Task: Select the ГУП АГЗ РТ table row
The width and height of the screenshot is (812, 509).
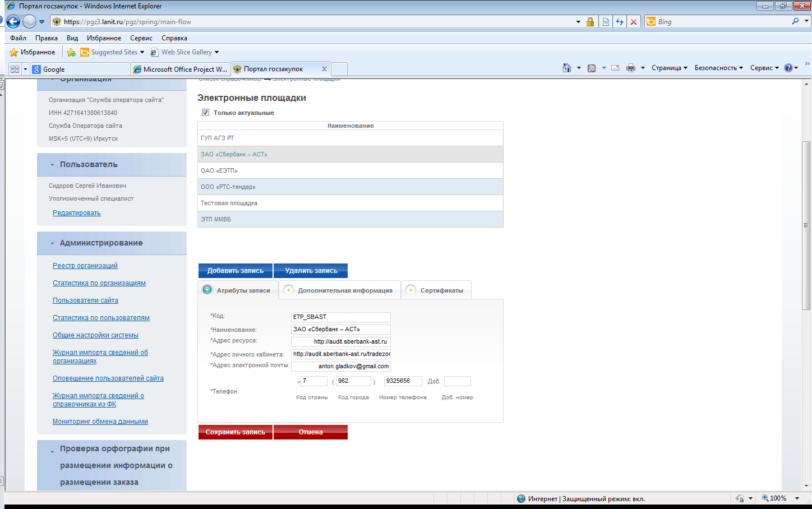Action: [x=350, y=138]
